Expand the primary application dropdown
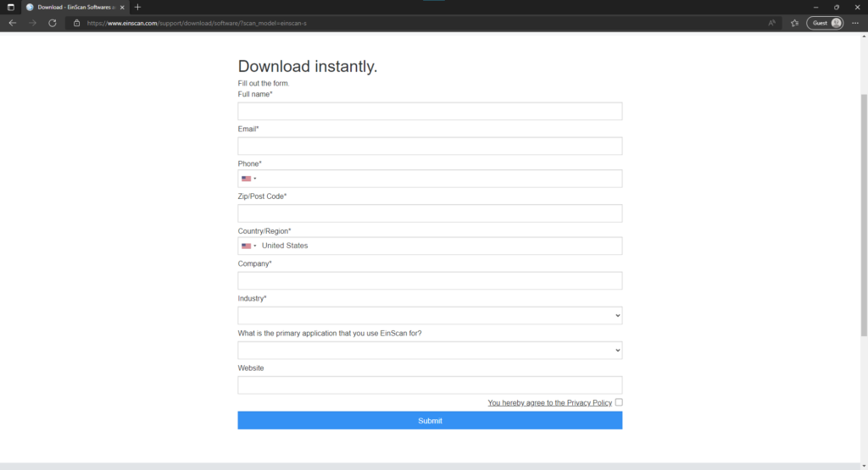This screenshot has height=470, width=868. (x=430, y=351)
